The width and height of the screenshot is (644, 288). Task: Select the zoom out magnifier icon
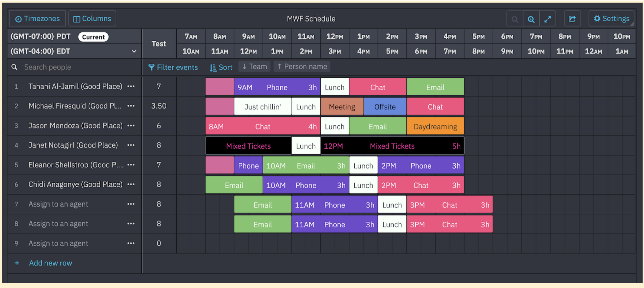(x=514, y=18)
